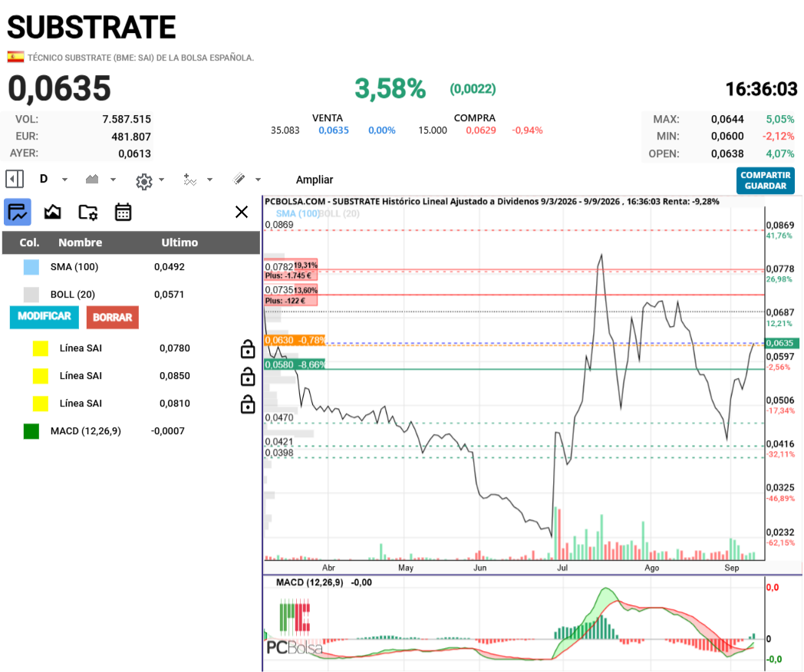Click the BORRAR button

click(x=112, y=318)
